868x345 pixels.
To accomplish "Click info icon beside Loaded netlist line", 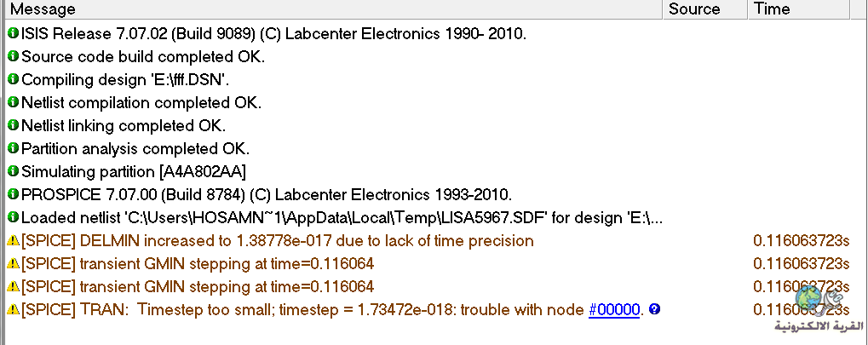I will (x=14, y=217).
